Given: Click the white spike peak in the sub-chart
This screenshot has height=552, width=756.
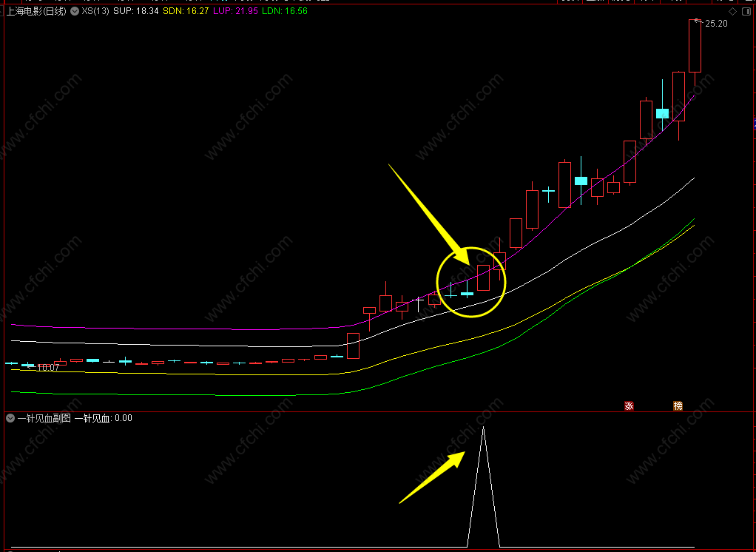Looking at the screenshot, I should [x=483, y=428].
